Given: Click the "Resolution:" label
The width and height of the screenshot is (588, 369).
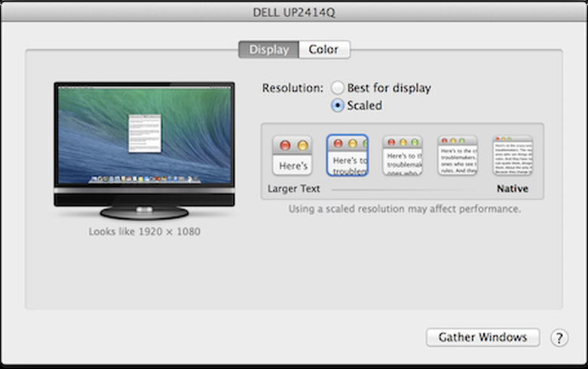Looking at the screenshot, I should (x=292, y=88).
